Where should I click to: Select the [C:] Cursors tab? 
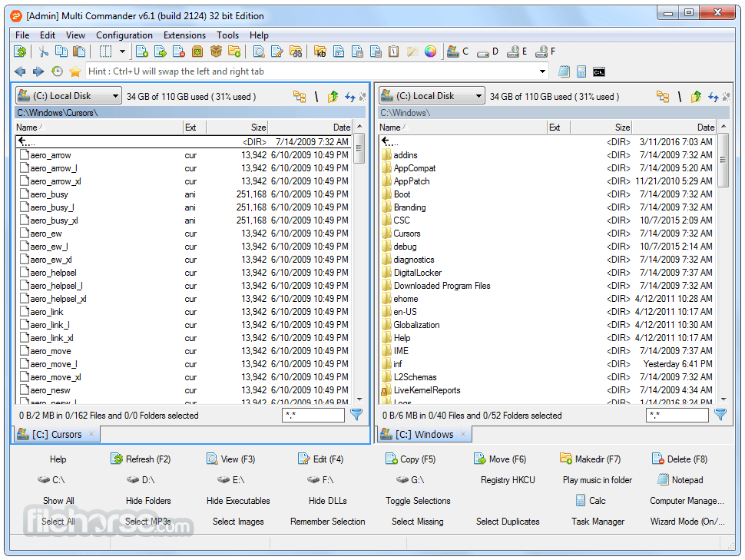coord(57,435)
